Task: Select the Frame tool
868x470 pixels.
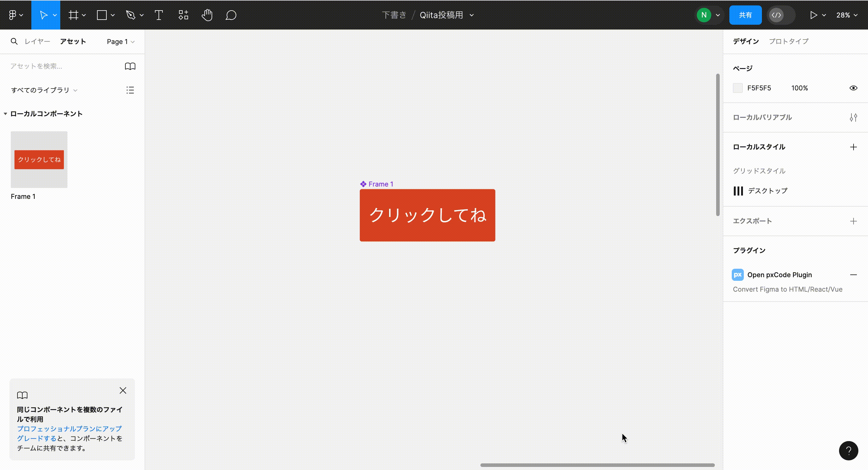Action: click(x=74, y=14)
